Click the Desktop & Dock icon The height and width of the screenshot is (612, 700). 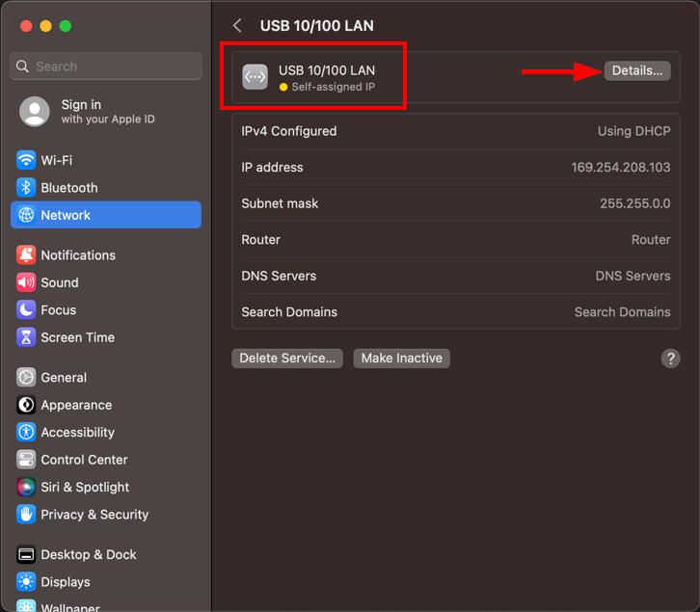click(x=26, y=554)
